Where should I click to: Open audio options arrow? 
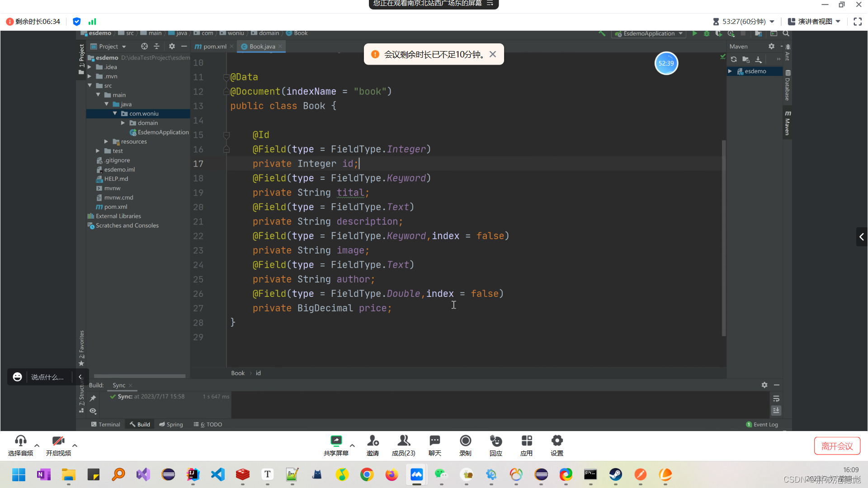(x=37, y=446)
